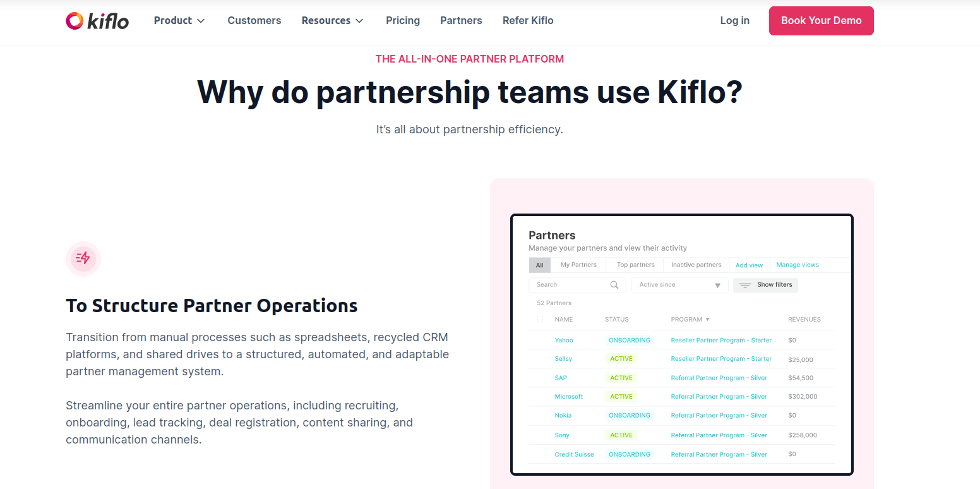Viewport: 980px width, 489px height.
Task: Switch to My Partners tab
Action: point(578,265)
